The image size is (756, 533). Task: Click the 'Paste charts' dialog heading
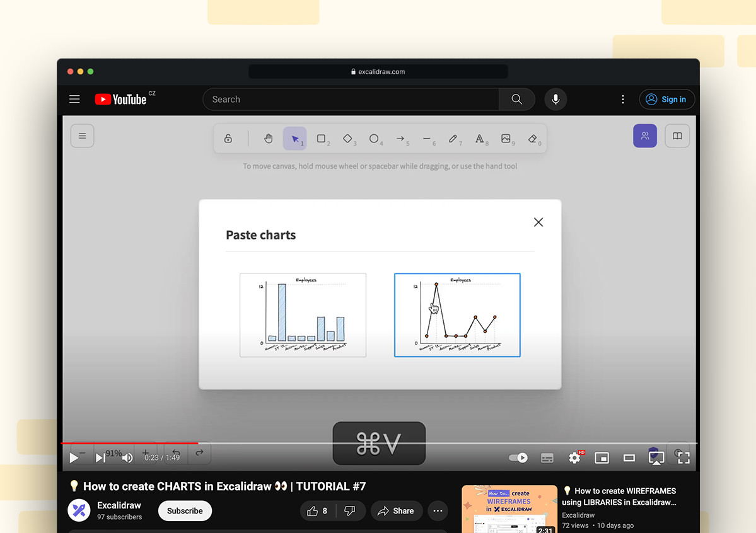[x=261, y=235]
